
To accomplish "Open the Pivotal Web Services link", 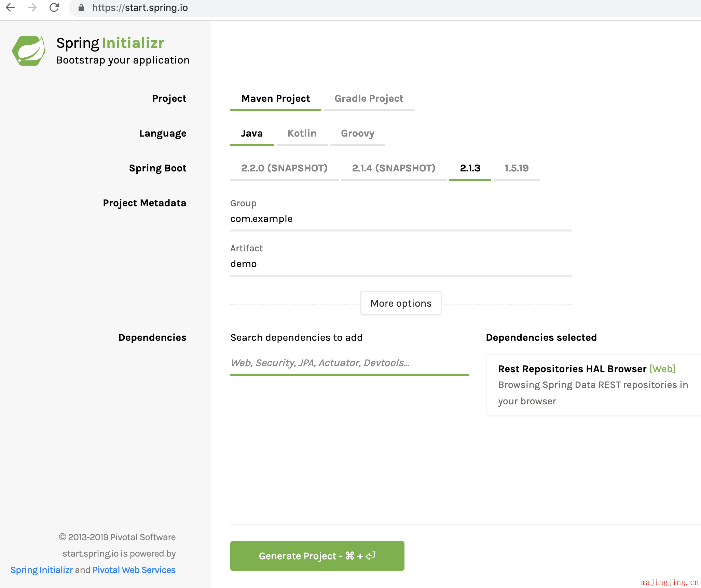I will pos(134,570).
